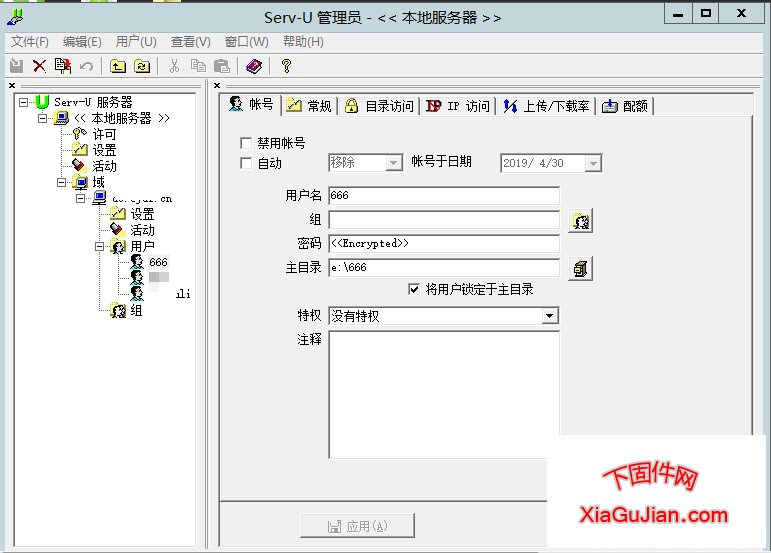Open the purple help book icon

[254, 66]
